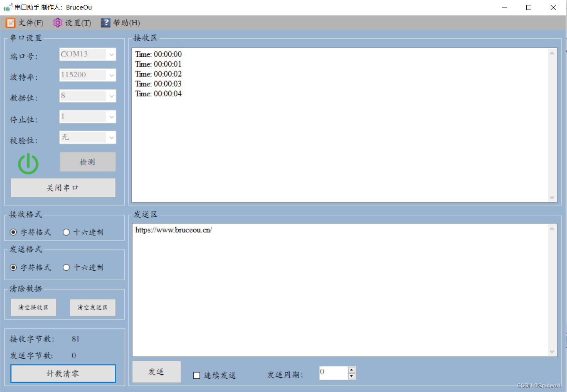567x392 pixels.
Task: Click the 清空接收区 button
Action: pos(33,308)
